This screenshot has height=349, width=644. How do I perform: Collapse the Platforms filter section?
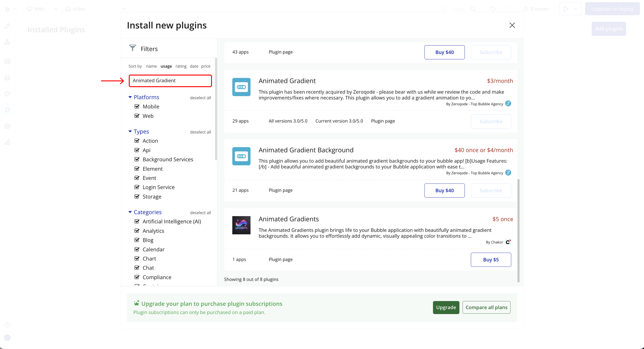point(130,97)
